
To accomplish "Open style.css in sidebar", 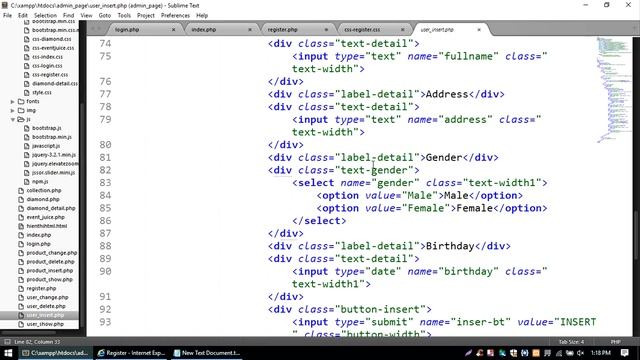I will coord(42,93).
